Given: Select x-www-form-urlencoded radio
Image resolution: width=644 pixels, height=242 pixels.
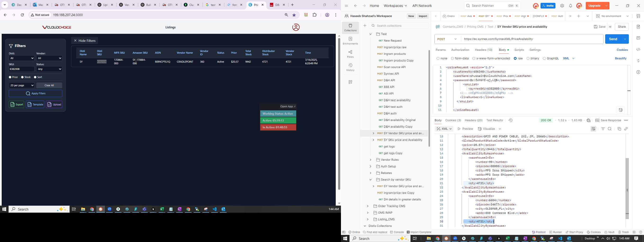Looking at the screenshot, I should tap(474, 58).
